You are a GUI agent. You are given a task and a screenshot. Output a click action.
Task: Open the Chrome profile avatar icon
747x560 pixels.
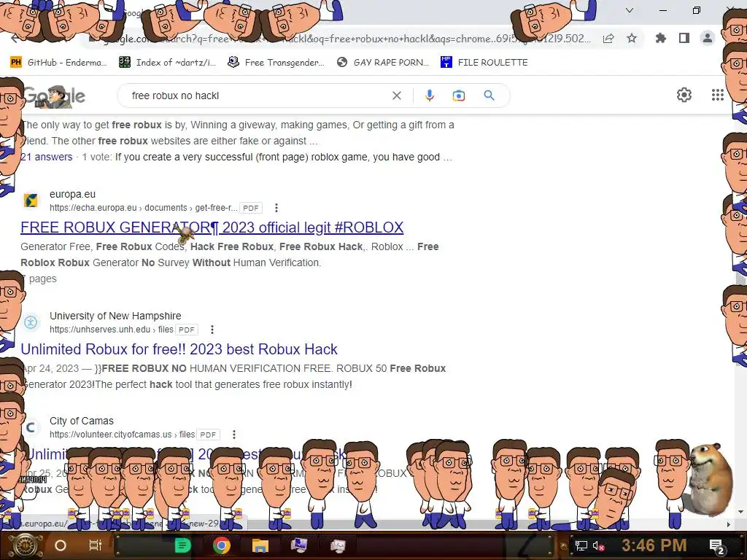[x=708, y=38]
